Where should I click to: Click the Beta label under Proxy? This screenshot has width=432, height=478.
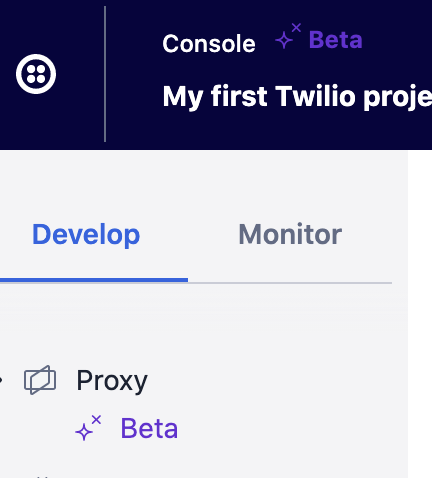(x=149, y=428)
